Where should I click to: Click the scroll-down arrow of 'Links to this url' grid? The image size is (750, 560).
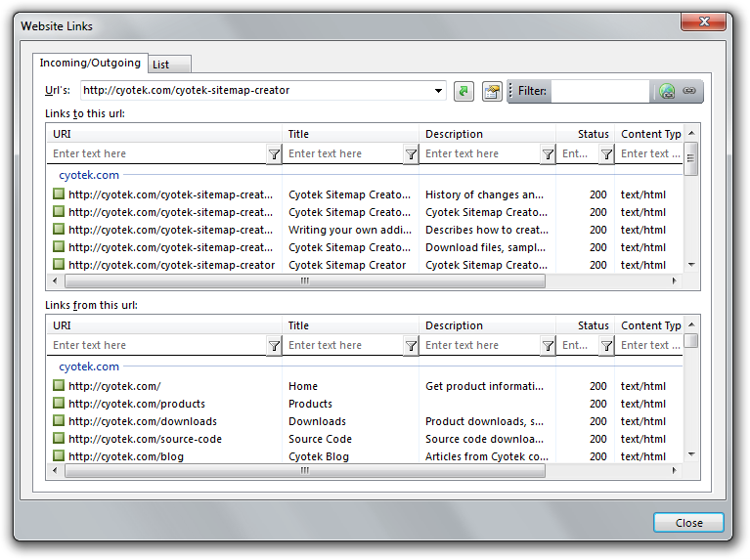691,265
